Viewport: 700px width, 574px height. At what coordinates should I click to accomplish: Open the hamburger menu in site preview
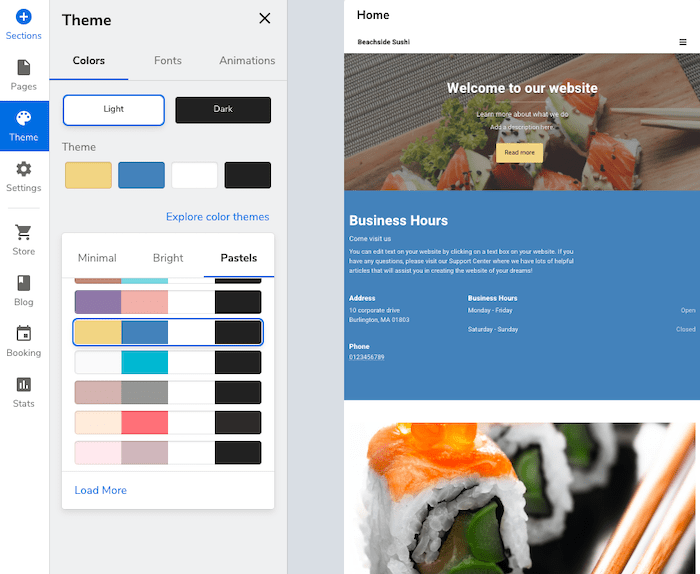click(683, 42)
